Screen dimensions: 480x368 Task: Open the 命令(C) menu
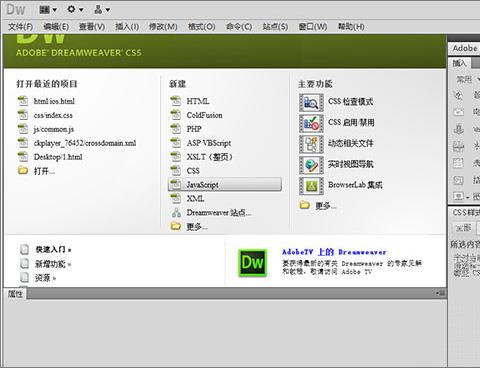[239, 27]
